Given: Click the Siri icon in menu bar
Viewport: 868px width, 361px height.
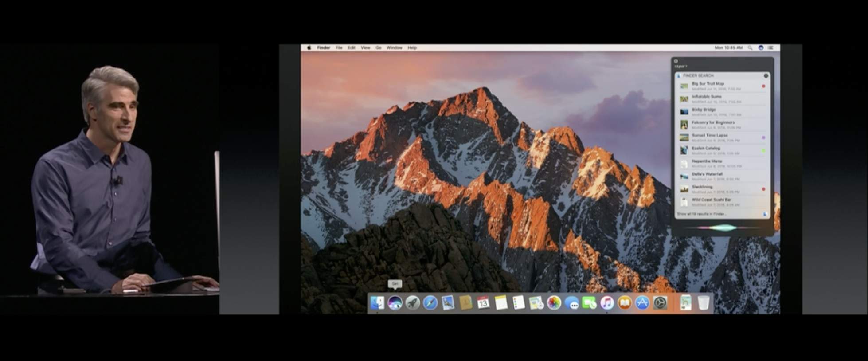Looking at the screenshot, I should tap(761, 48).
